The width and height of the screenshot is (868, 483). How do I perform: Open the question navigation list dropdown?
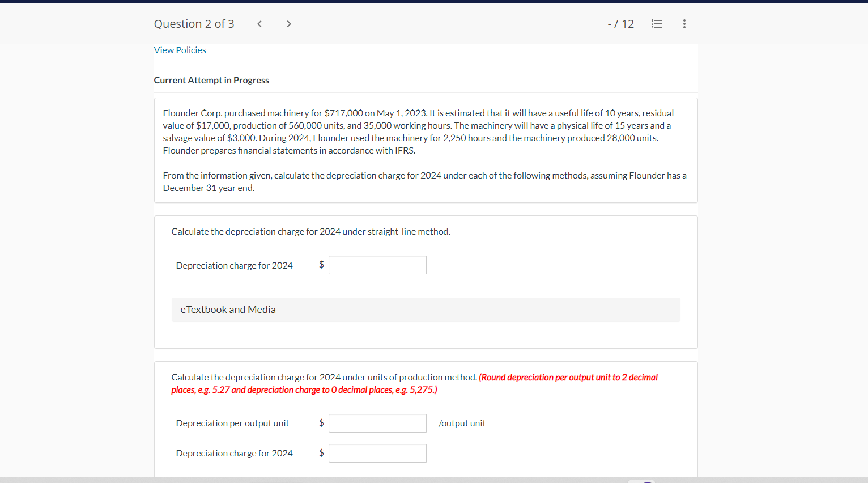point(657,24)
